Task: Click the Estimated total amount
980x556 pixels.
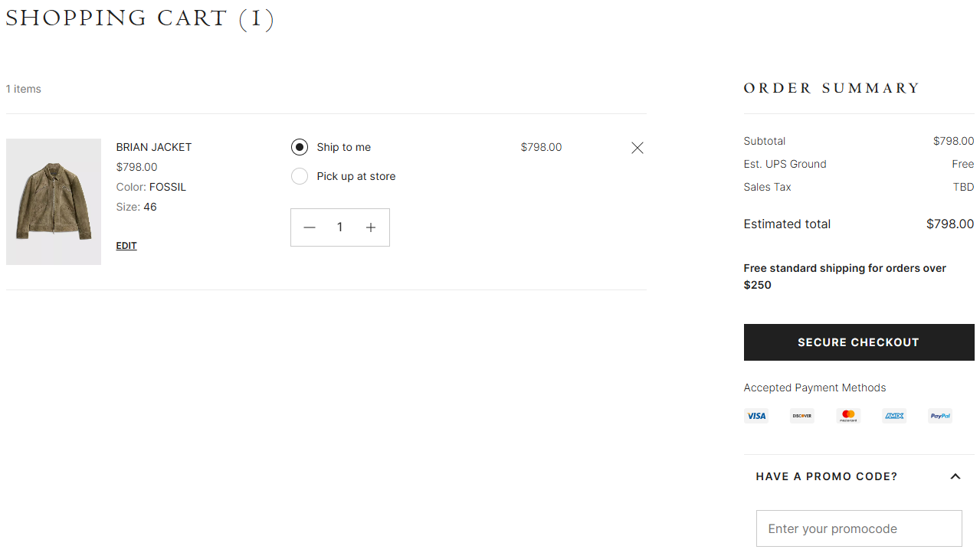Action: [x=950, y=224]
